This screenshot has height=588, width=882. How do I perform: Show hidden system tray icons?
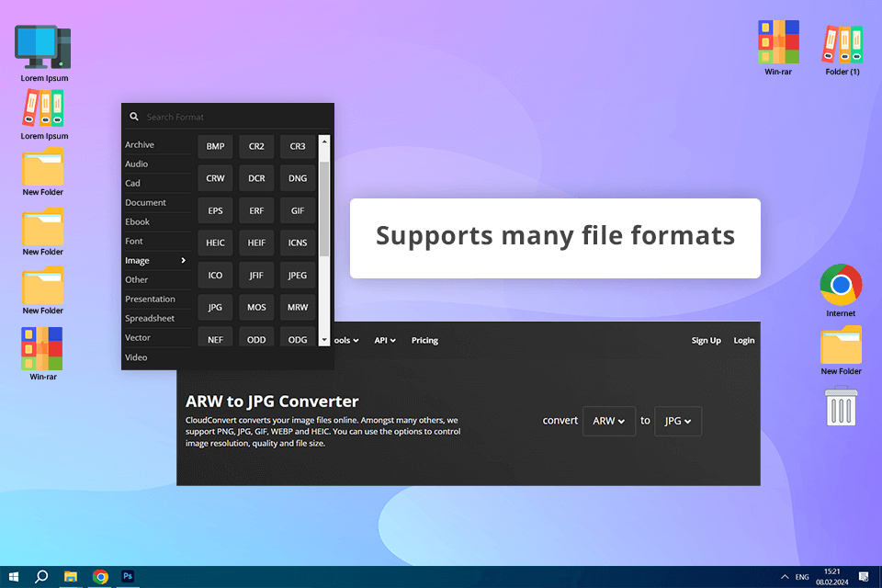784,577
